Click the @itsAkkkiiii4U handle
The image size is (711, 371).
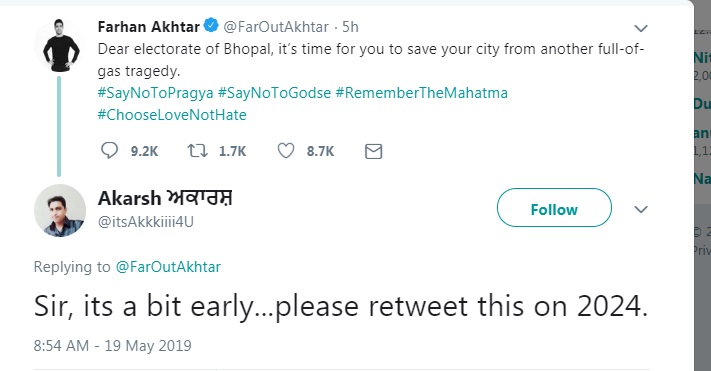click(x=146, y=222)
